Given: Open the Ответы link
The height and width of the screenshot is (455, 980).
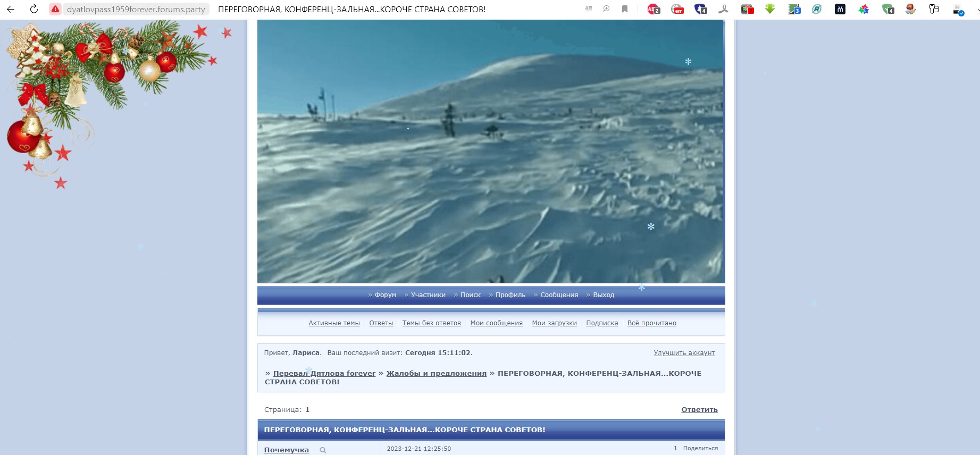Looking at the screenshot, I should (381, 323).
